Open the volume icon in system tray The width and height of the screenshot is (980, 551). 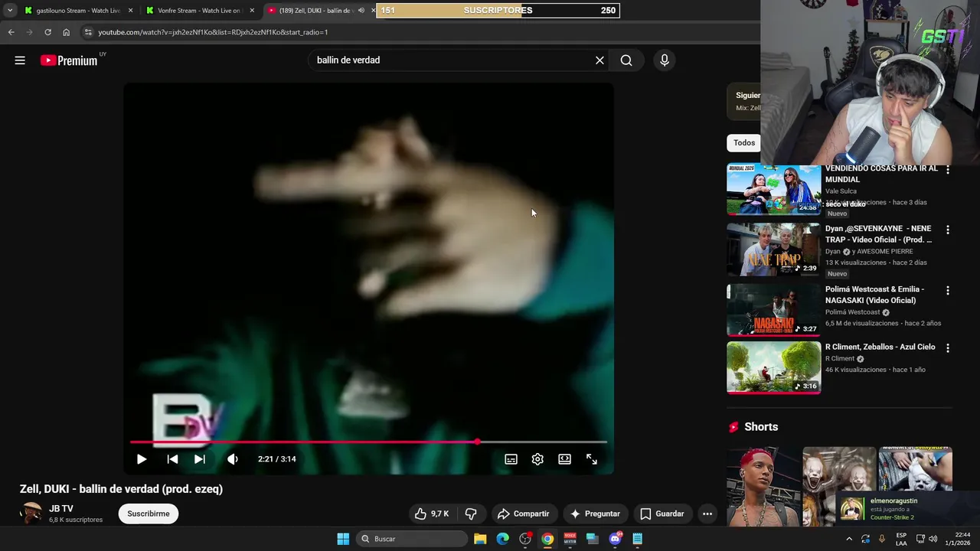click(x=933, y=539)
